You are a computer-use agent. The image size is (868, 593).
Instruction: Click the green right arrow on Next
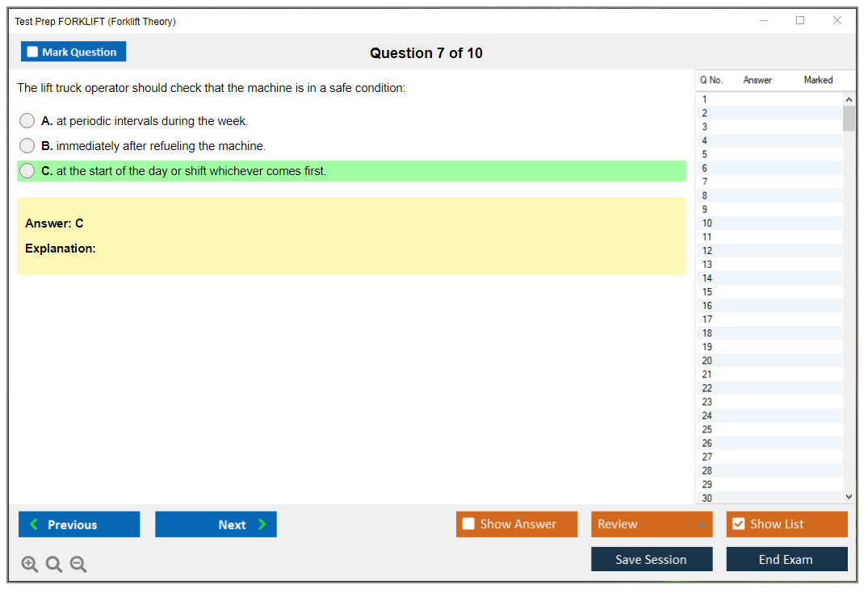coord(262,524)
